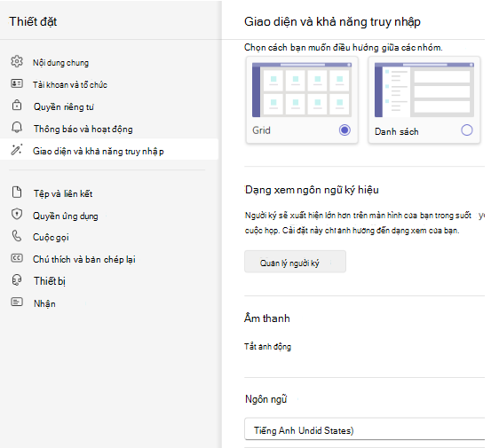Click the Chọn cách bạn muốn điều hướng text
This screenshot has height=448, width=491.
pos(344,48)
